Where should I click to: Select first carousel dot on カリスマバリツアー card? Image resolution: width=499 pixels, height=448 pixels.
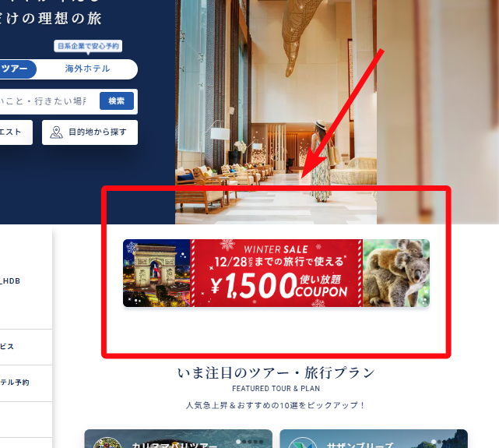[x=238, y=442]
